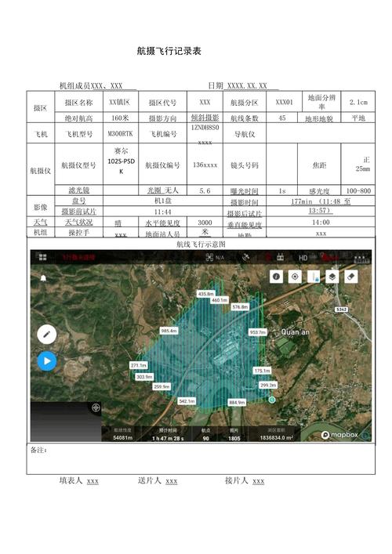This screenshot has width=392, height=554.
Task: Select the 303.9m edge length label
Action: (144, 377)
